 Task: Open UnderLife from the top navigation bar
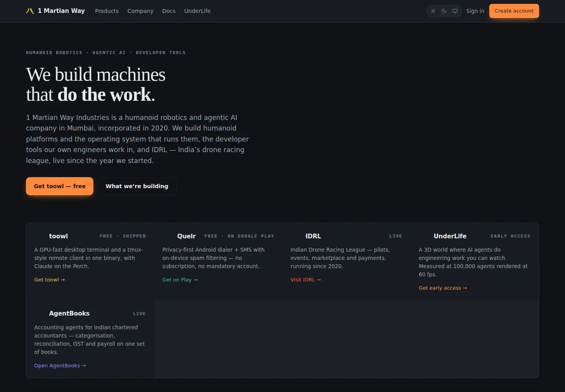pyautogui.click(x=197, y=11)
